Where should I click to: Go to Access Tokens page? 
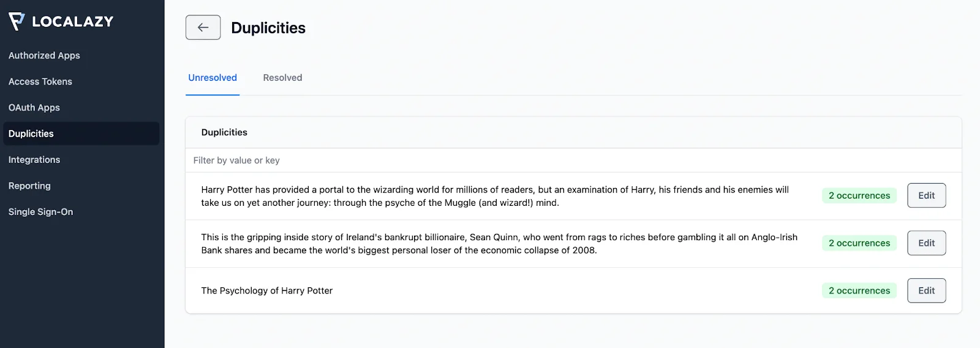pos(40,81)
